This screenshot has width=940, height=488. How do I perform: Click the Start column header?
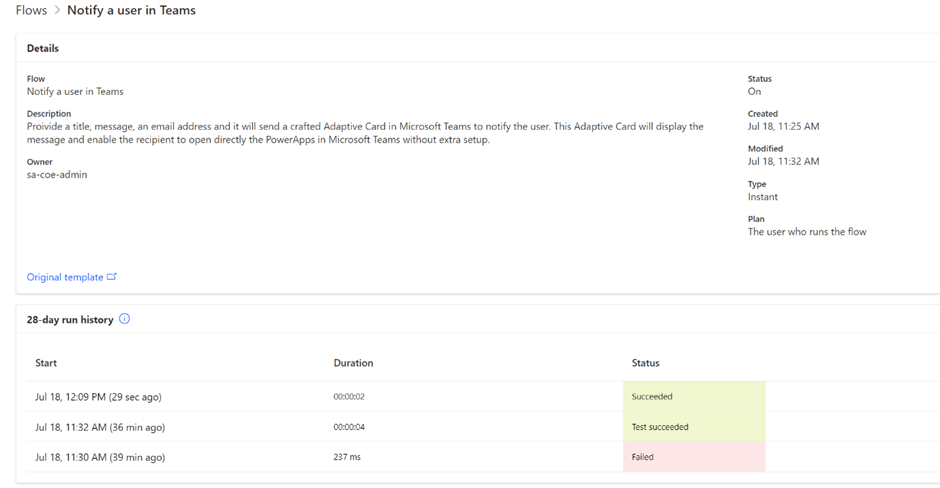coord(46,363)
